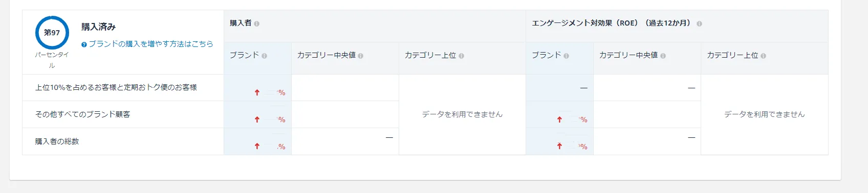Click データを利用できません text in 購入者 カテゴリー上位
This screenshot has height=193, width=868.
coord(462,114)
